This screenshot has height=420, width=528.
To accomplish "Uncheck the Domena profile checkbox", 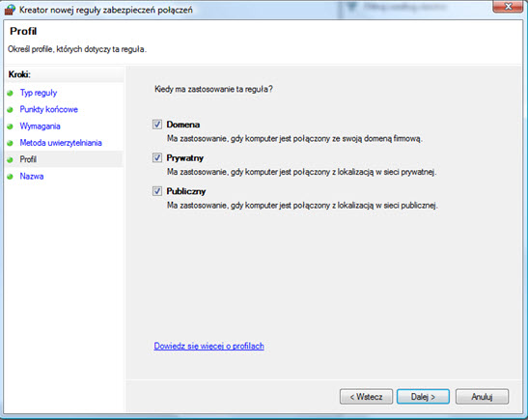I will [157, 125].
